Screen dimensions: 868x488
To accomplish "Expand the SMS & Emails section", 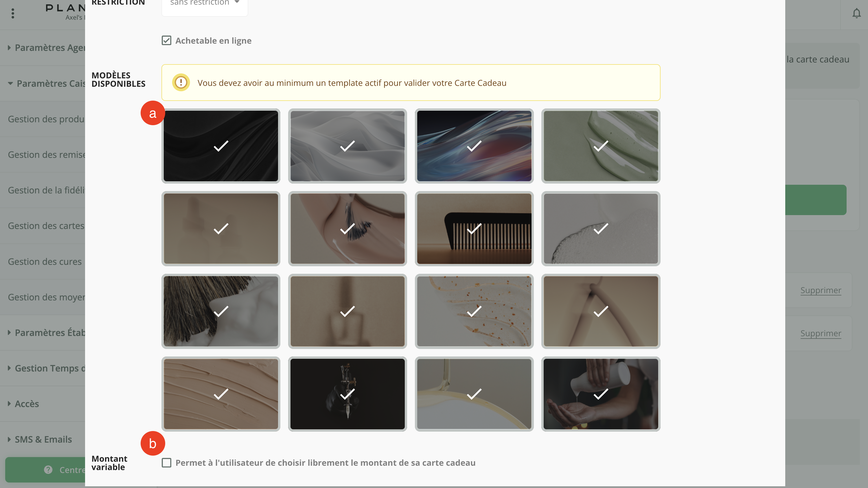I will [43, 439].
